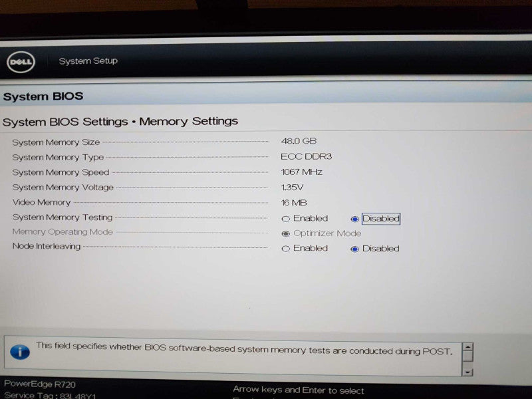The width and height of the screenshot is (532, 399).
Task: Click the System Setup header title
Action: pos(88,61)
